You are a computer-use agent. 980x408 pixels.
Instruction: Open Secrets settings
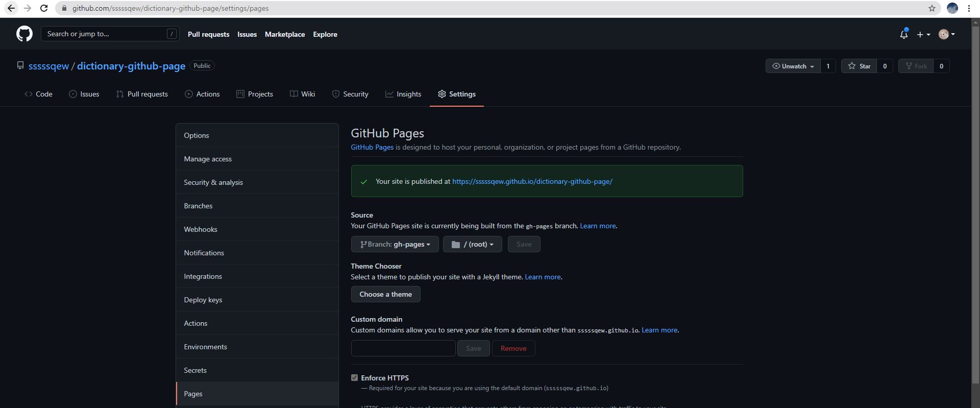(x=257, y=370)
